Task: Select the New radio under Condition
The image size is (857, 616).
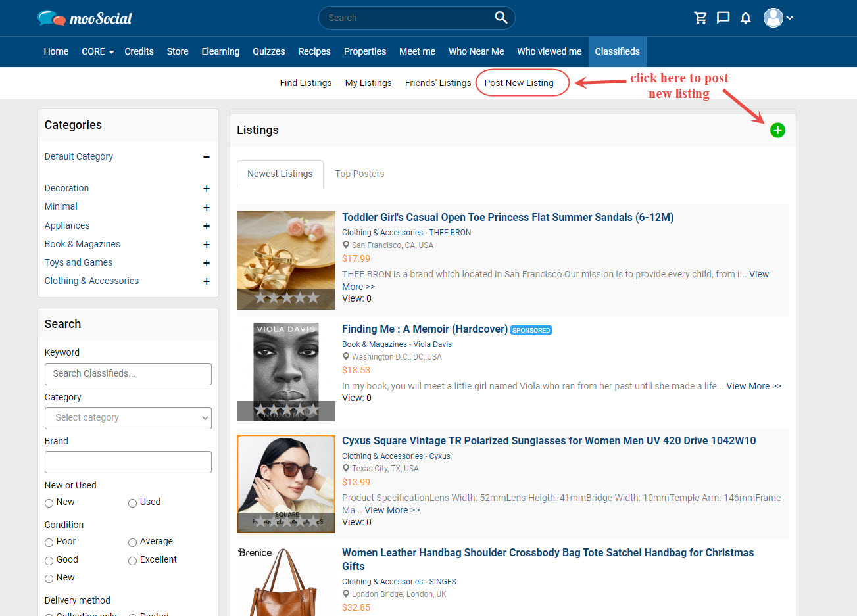Action: coord(49,579)
